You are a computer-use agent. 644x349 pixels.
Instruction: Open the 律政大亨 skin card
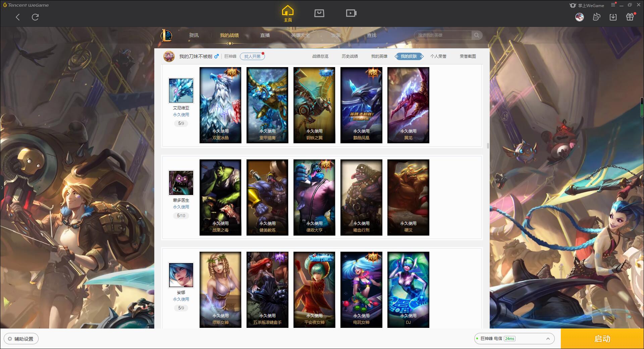[x=314, y=198]
